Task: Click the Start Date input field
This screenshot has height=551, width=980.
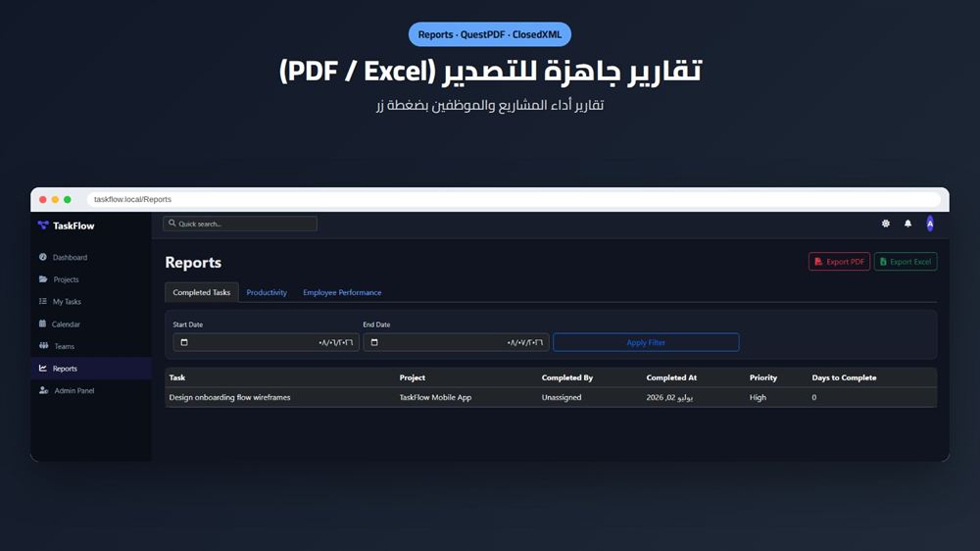Action: (266, 342)
